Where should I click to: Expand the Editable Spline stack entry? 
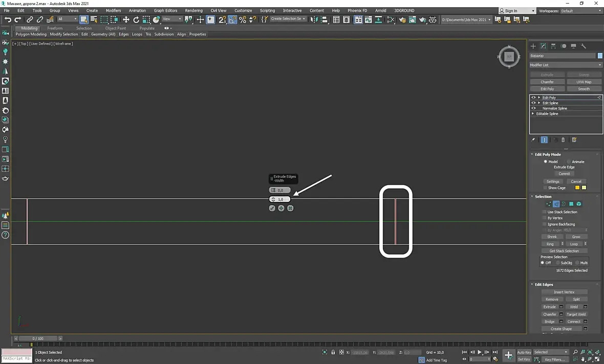[x=533, y=113]
